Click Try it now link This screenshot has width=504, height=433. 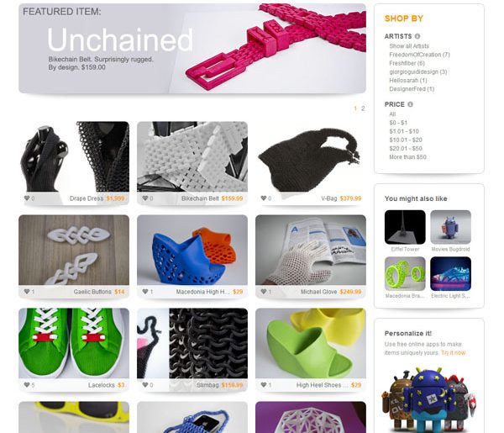454,353
